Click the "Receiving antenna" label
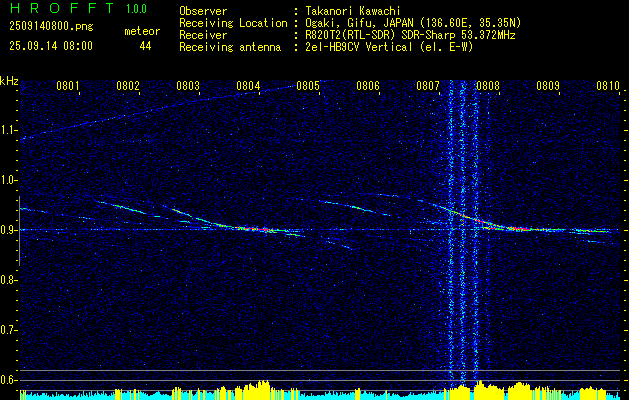 [x=230, y=47]
